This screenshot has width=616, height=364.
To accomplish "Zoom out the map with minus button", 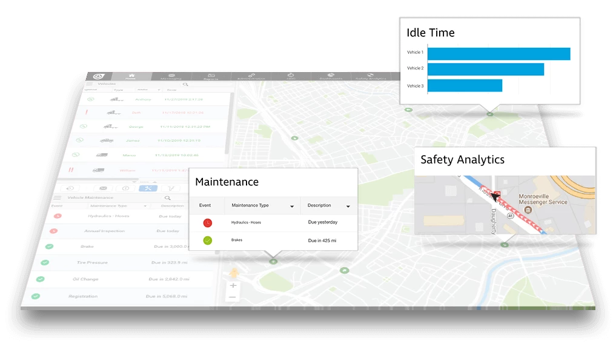I will (x=233, y=297).
